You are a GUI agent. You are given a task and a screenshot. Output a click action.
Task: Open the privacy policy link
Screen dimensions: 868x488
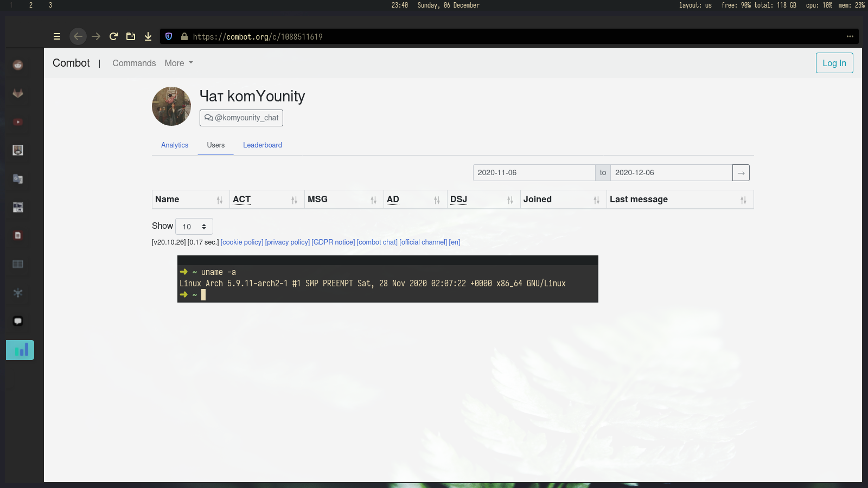(288, 242)
